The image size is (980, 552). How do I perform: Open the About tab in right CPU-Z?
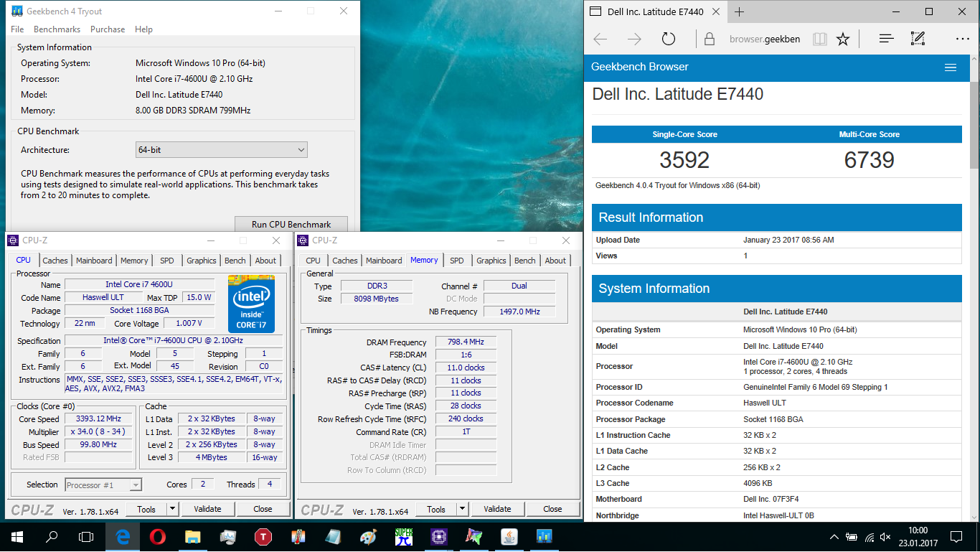(555, 261)
